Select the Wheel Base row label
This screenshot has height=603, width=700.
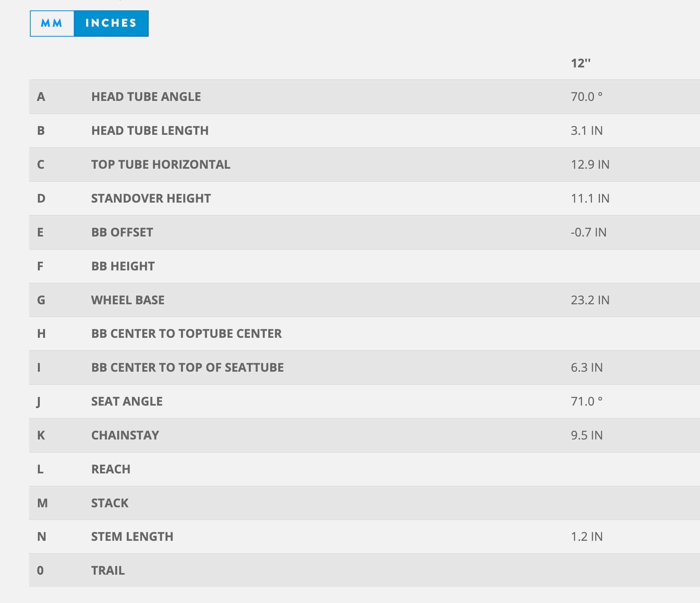[x=128, y=300]
